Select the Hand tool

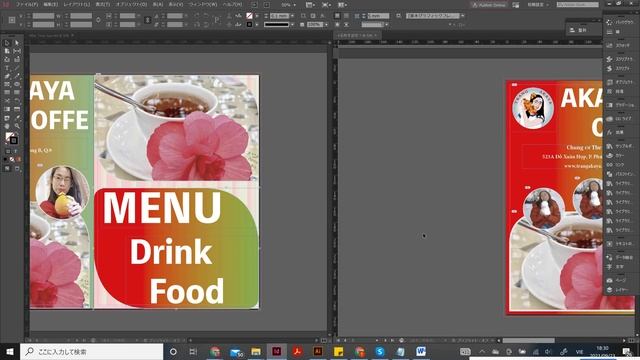(7, 126)
